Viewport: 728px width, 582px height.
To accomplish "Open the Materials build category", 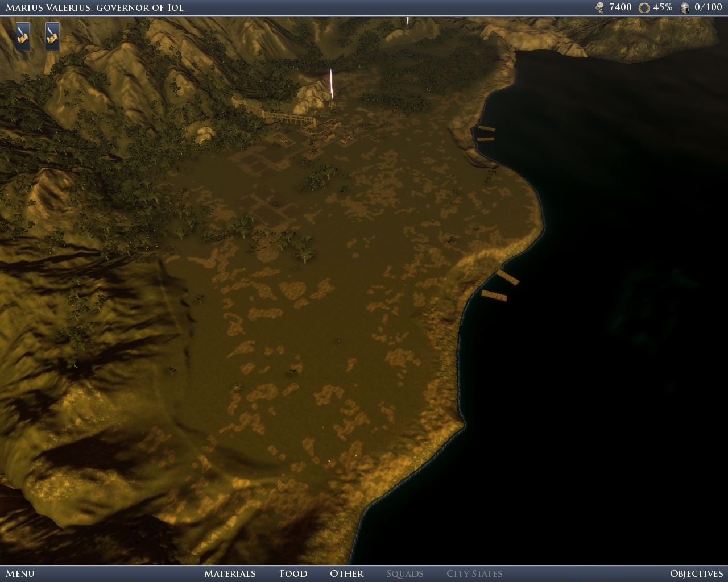I will point(230,573).
